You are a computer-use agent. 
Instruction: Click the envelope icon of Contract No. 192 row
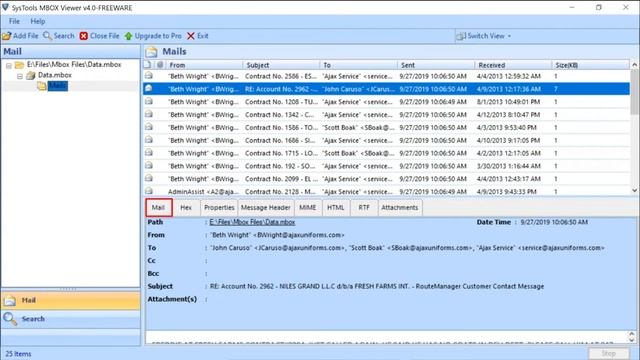[149, 165]
